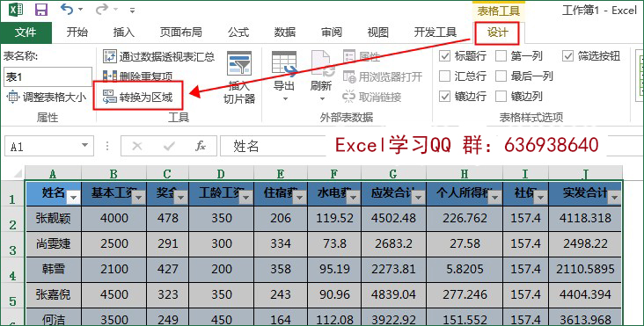Open the 工龄工资 column filter dropdown
644x326 pixels.
click(246, 198)
